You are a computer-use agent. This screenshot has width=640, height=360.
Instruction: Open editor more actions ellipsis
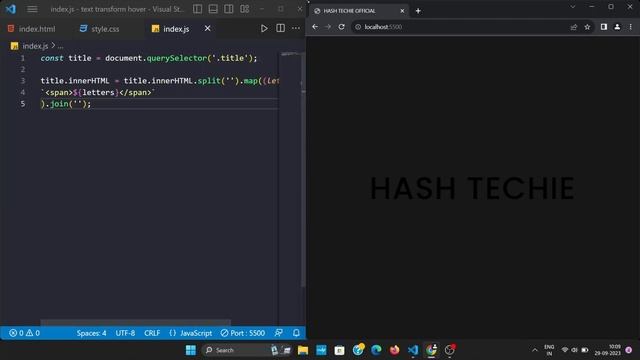296,29
